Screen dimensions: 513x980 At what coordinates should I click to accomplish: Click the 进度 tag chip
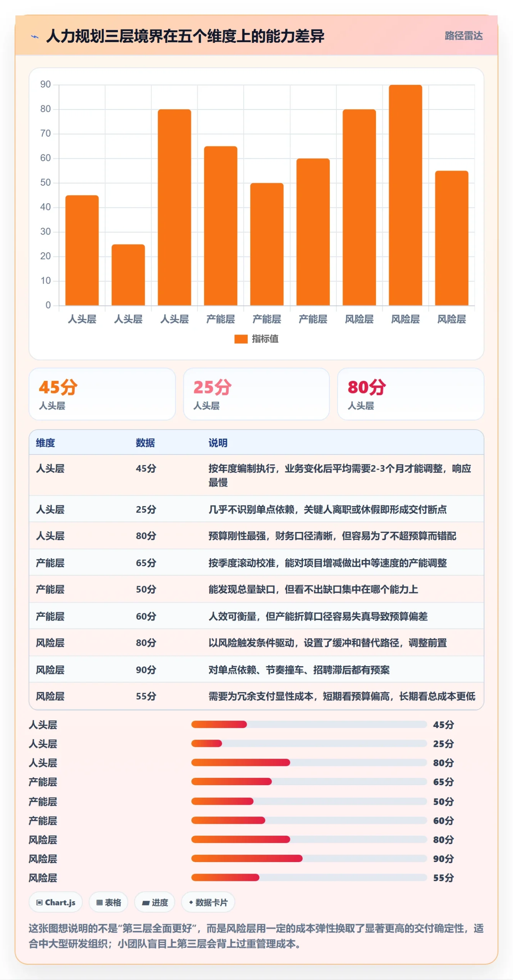155,902
